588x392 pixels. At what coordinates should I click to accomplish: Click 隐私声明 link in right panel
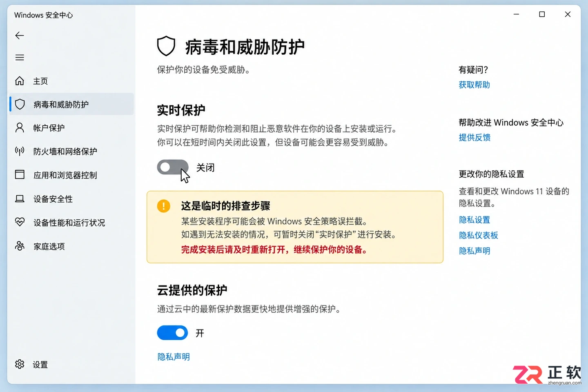[x=474, y=251]
